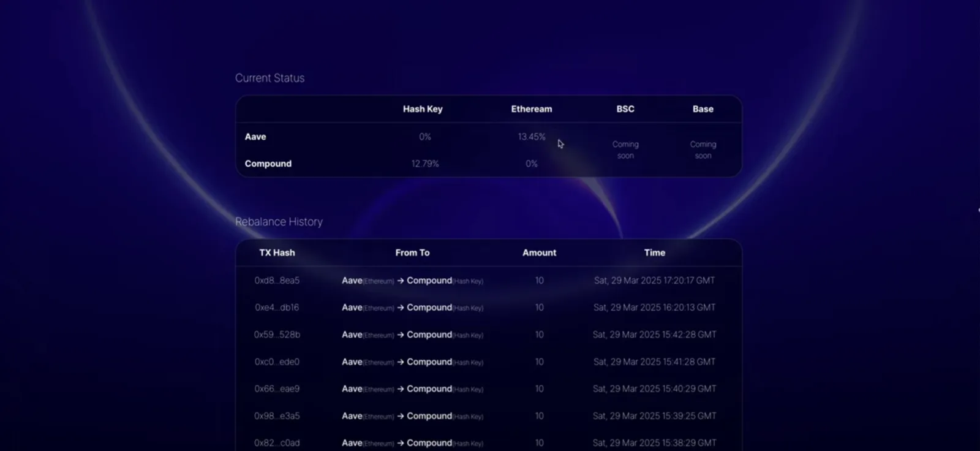980x451 pixels.
Task: Select the Compound row label
Action: (x=268, y=164)
